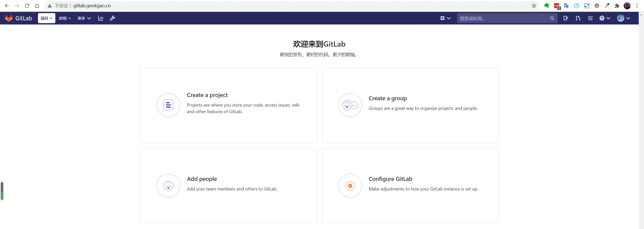The image size is (644, 229).
Task: Open the help question mark menu
Action: [605, 18]
